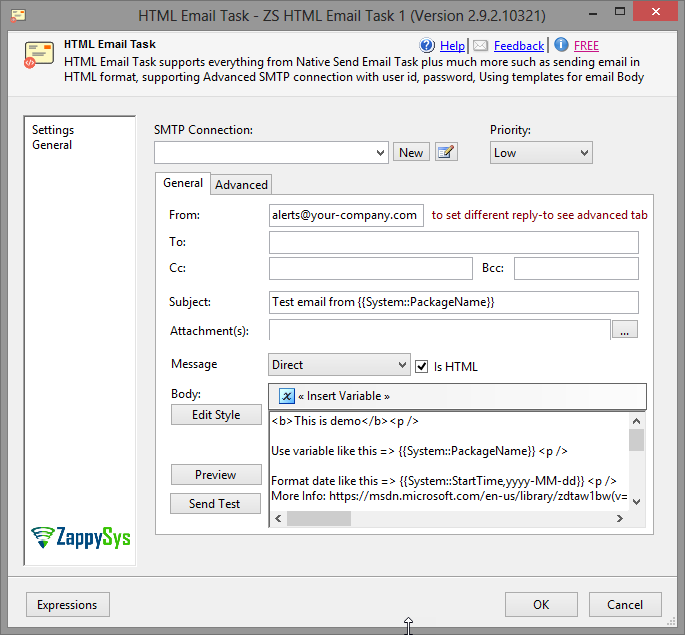685x635 pixels.
Task: Click into the Attachment(s) path field
Action: click(x=439, y=330)
